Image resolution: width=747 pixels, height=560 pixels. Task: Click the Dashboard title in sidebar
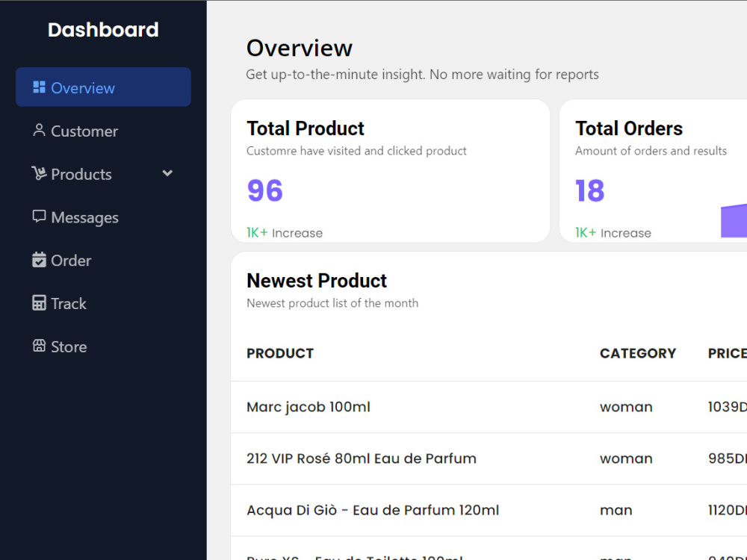click(103, 30)
